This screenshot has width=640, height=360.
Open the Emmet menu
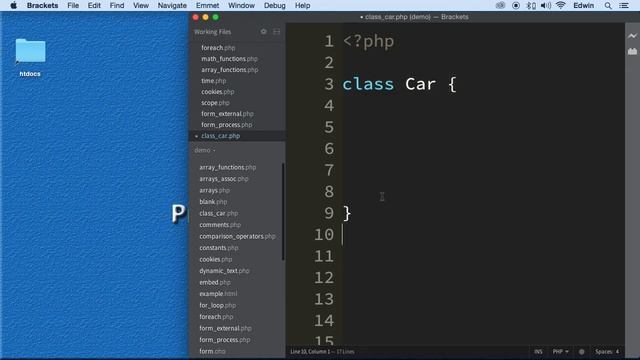pyautogui.click(x=207, y=5)
